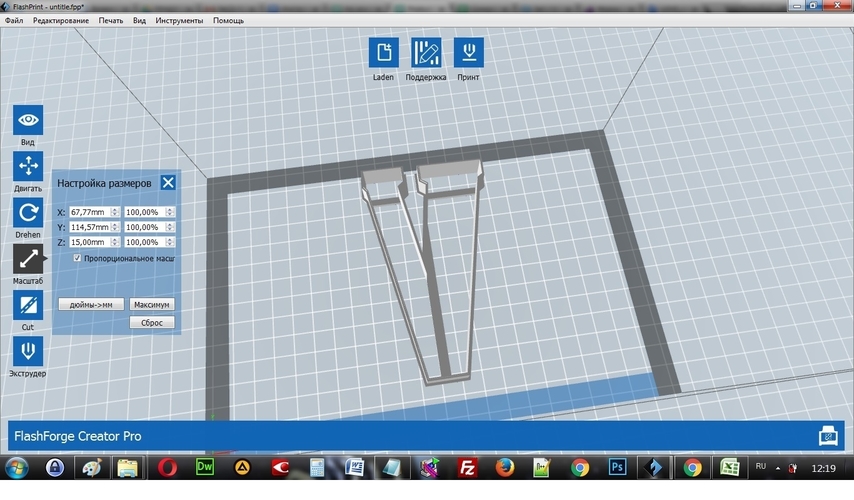The width and height of the screenshot is (854, 500).
Task: Open Windows Explorer folder in taskbar
Action: (x=128, y=468)
